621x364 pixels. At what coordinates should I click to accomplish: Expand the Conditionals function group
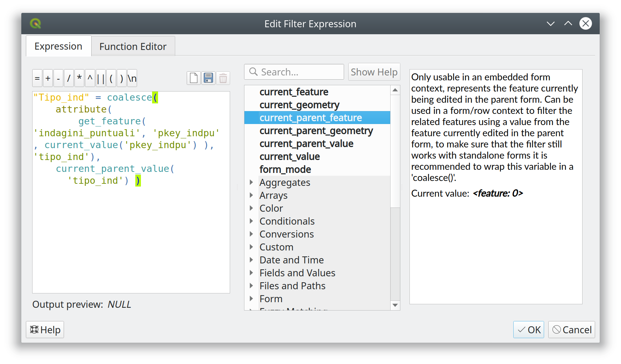[251, 221]
